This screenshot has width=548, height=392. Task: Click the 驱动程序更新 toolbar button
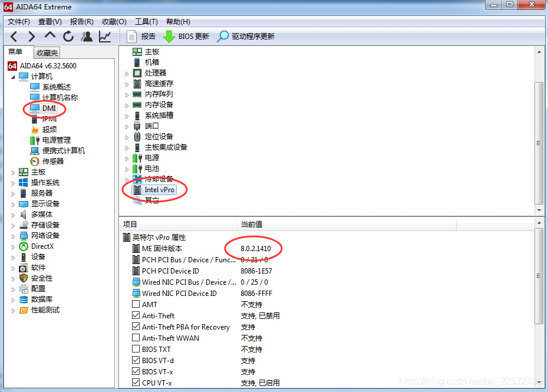246,37
